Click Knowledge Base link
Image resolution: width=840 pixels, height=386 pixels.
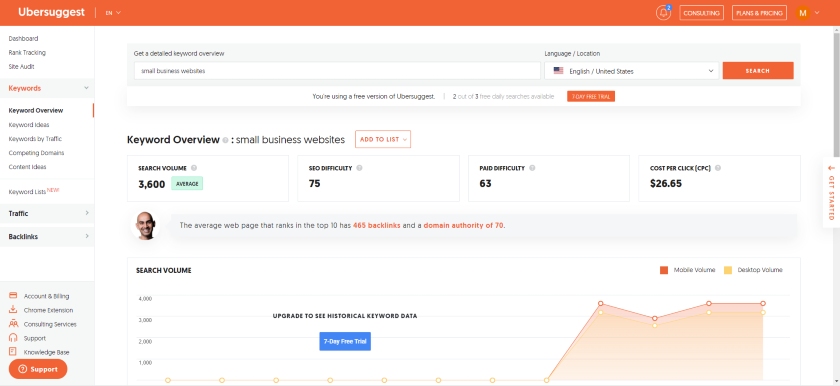(46, 352)
